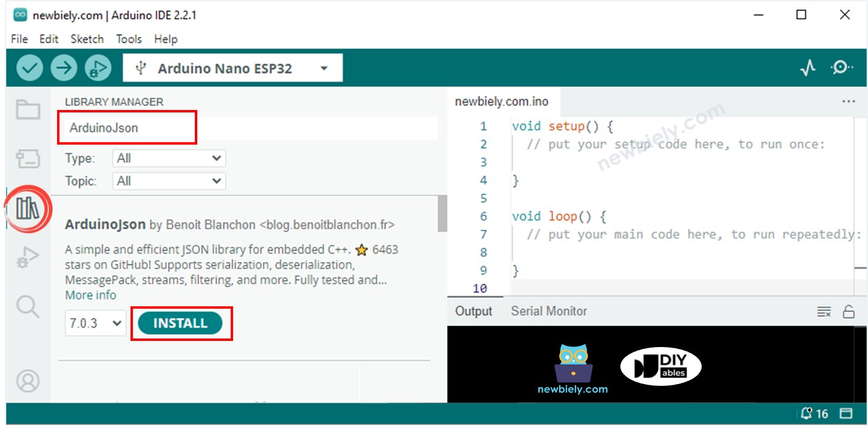The width and height of the screenshot is (868, 426).
Task: Open the version dropdown showing 7.0.3
Action: [x=95, y=323]
